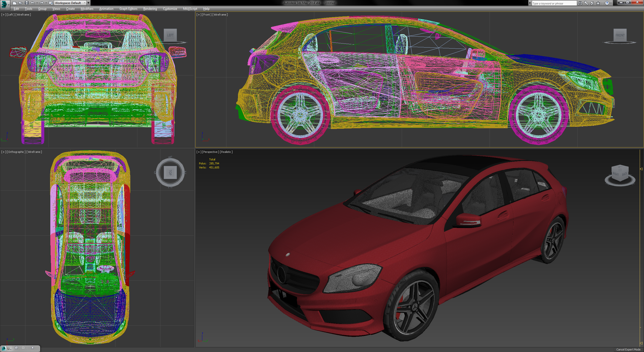Click the [Wireframe] label in Front viewport
The image size is (644, 352).
(220, 15)
